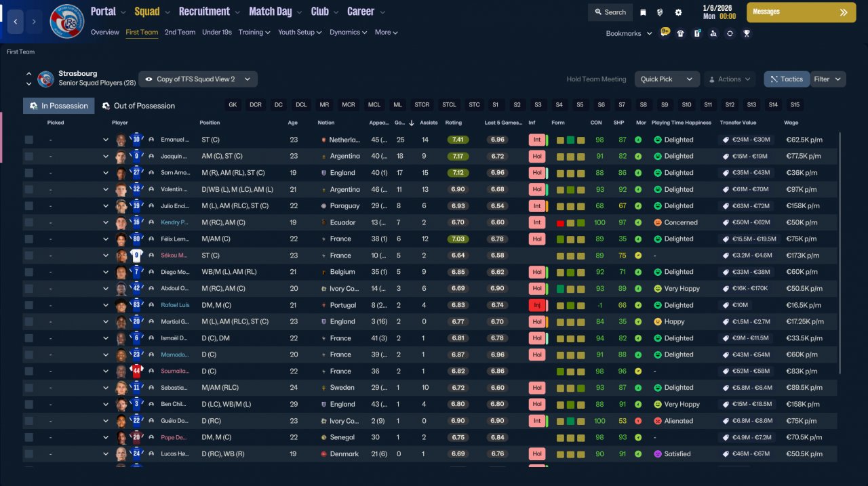Screen dimensions: 868x486
Task: Open the notifications bubble showing 9+
Action: click(665, 33)
